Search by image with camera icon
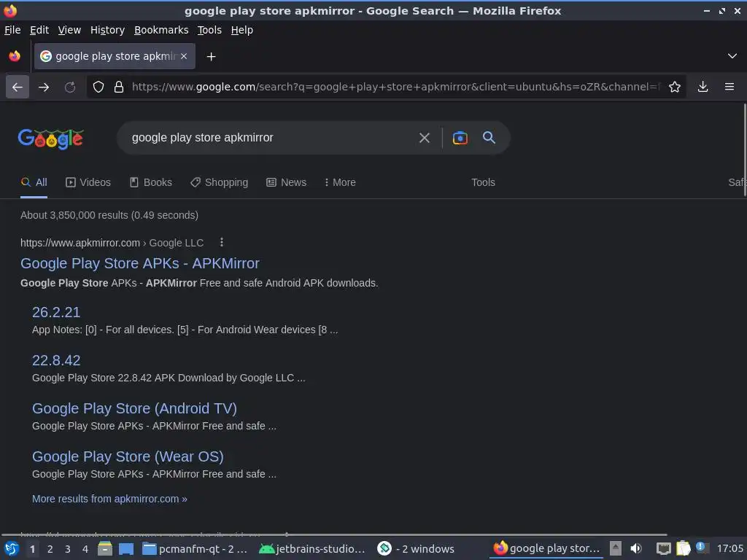Screen dimensions: 747x560 [x=460, y=138]
